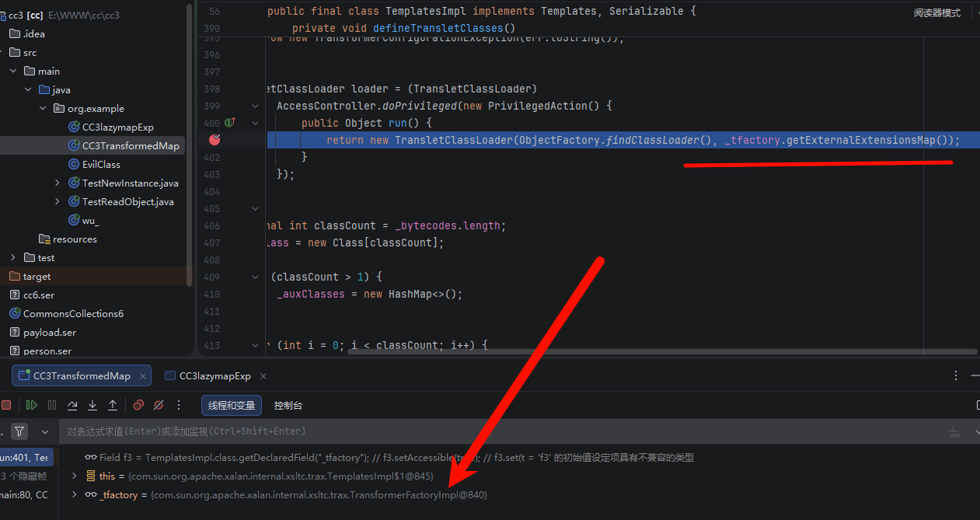This screenshot has width=980, height=520.
Task: Click the Step Over icon
Action: pos(72,405)
